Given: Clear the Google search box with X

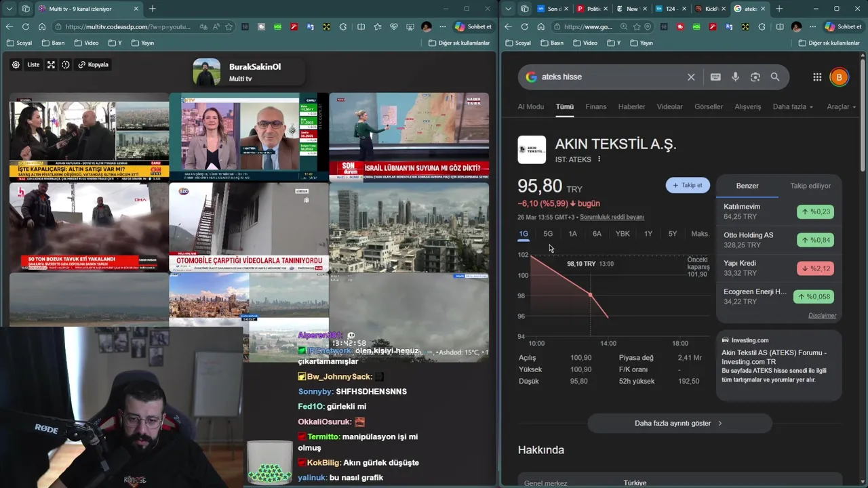Looking at the screenshot, I should click(x=691, y=77).
